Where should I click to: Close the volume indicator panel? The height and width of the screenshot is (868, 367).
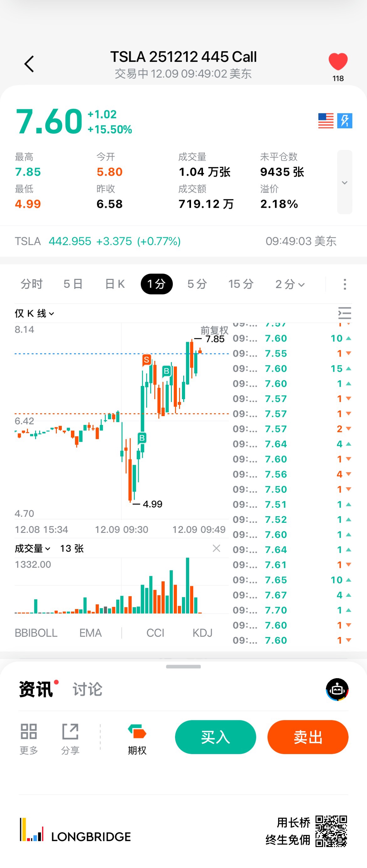tap(216, 548)
